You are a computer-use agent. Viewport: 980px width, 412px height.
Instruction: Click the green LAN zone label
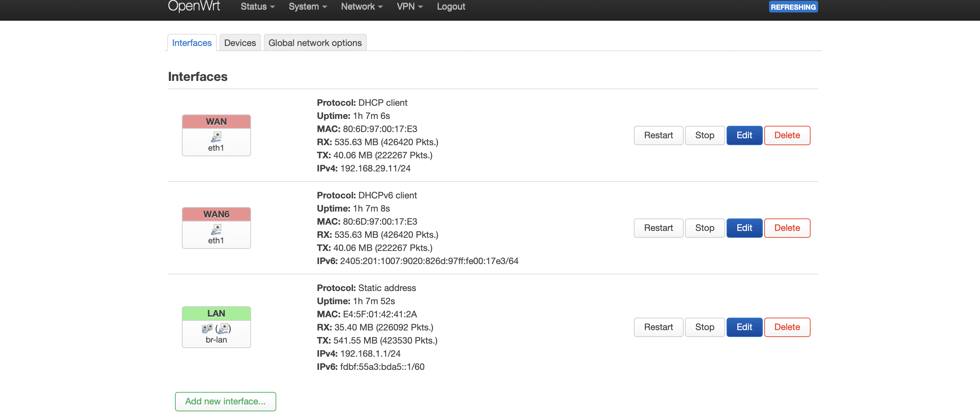pos(216,313)
